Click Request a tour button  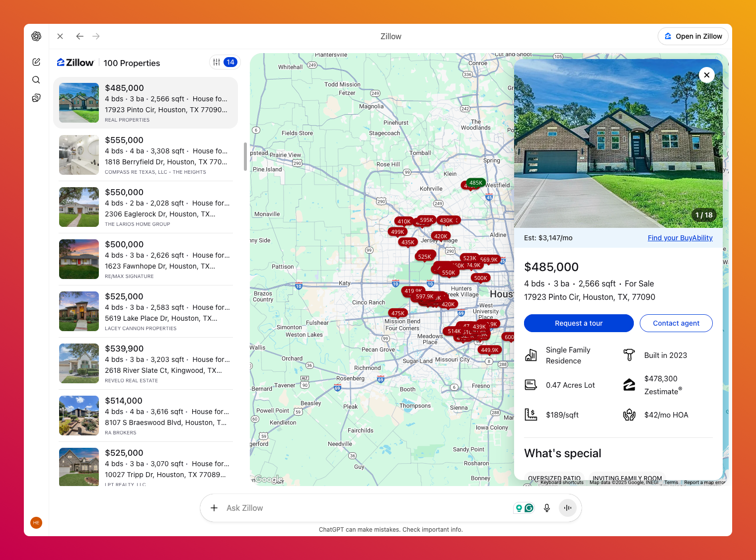(579, 323)
